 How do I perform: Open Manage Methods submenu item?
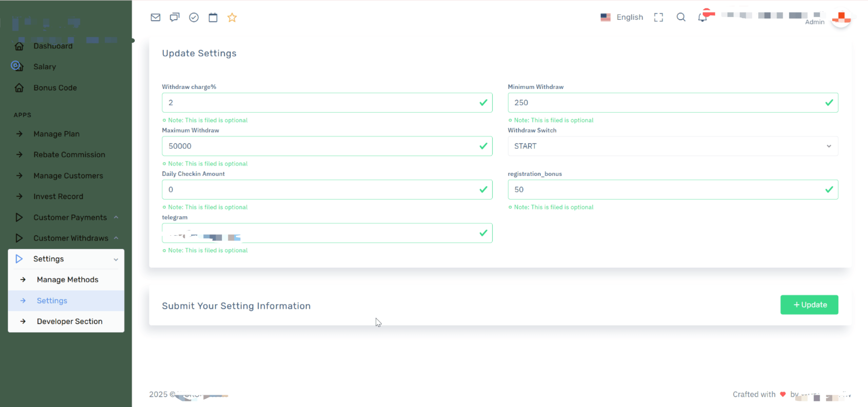click(x=67, y=279)
